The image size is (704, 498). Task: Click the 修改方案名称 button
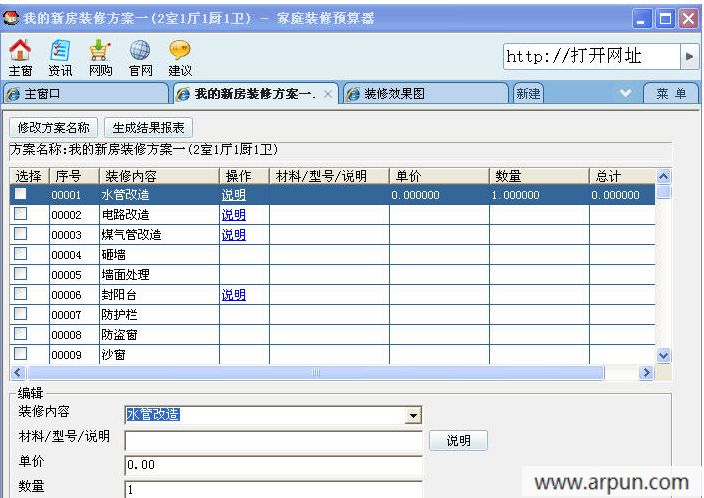55,128
